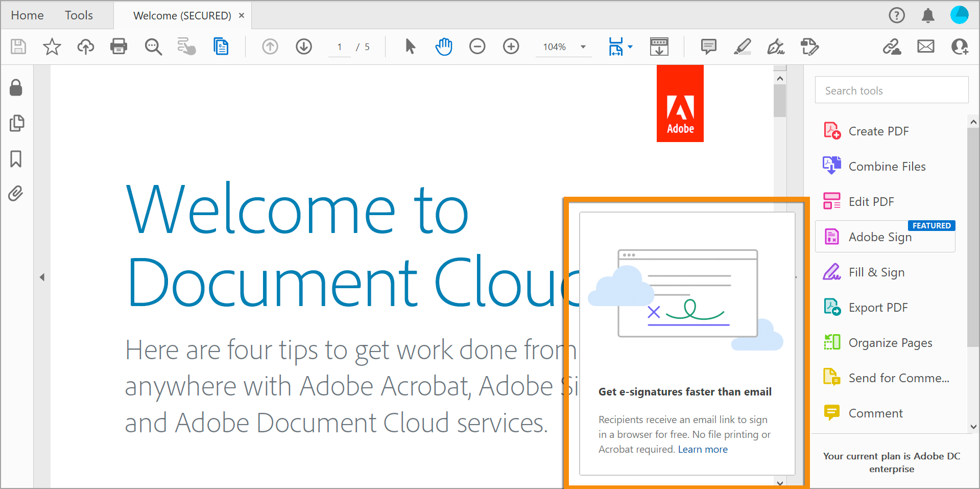980x489 pixels.
Task: Open the zoom level 104% dropdown
Action: pyautogui.click(x=583, y=47)
